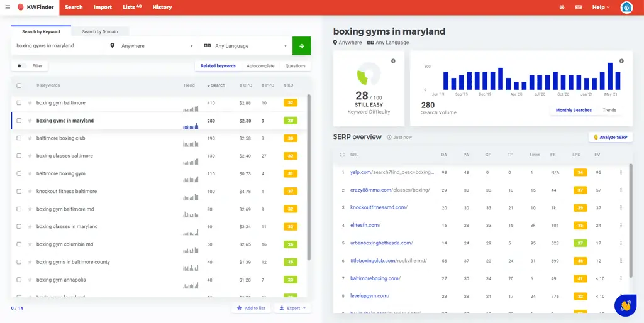Screen dimensions: 644x323
Task: Sort by Keywords column header
Action: (48, 85)
